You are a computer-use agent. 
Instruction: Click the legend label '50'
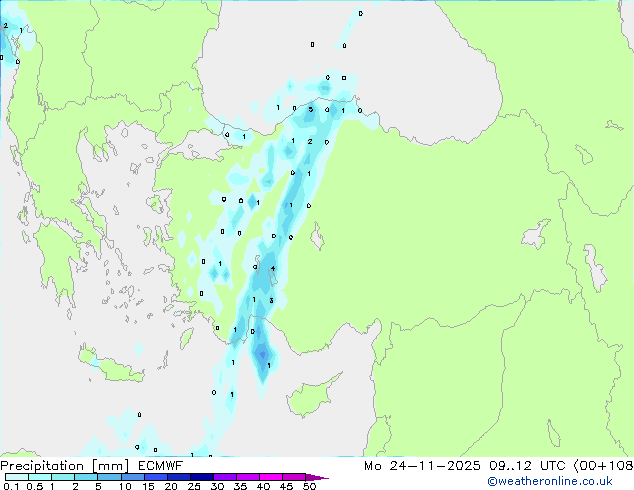point(309,486)
